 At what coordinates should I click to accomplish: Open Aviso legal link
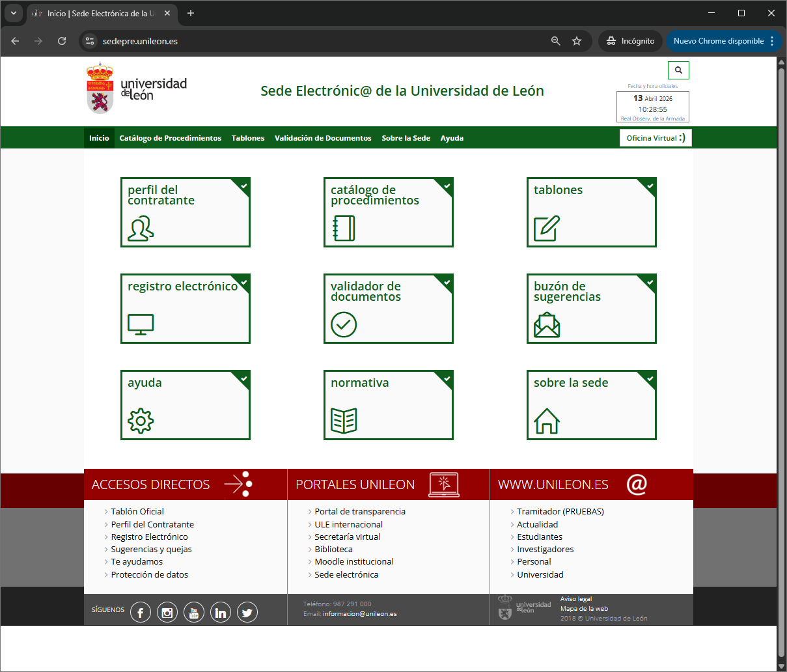tap(576, 599)
